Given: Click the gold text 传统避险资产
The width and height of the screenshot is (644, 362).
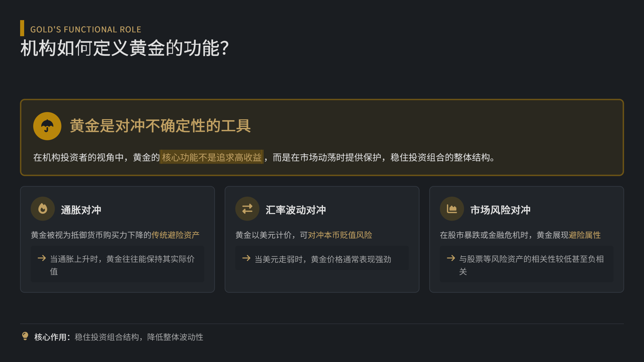Looking at the screenshot, I should (x=175, y=235).
